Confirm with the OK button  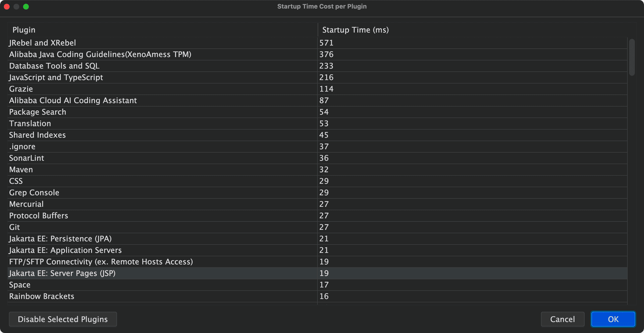tap(613, 319)
